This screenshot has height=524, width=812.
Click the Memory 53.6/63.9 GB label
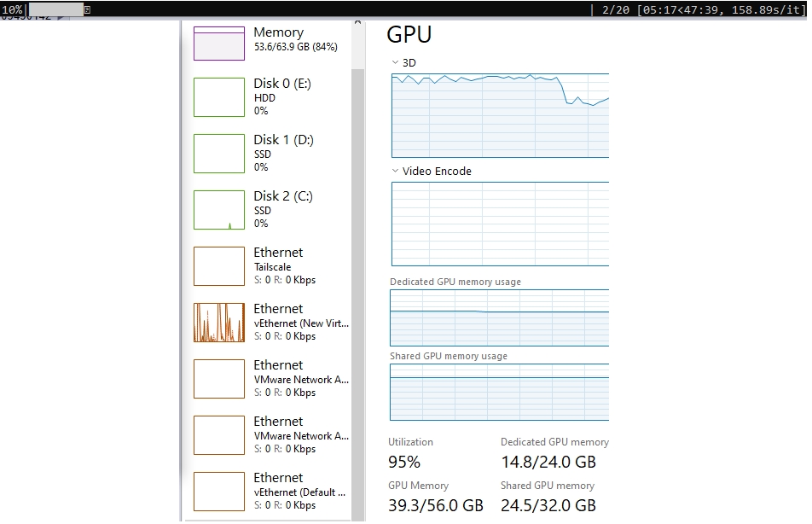(x=295, y=47)
